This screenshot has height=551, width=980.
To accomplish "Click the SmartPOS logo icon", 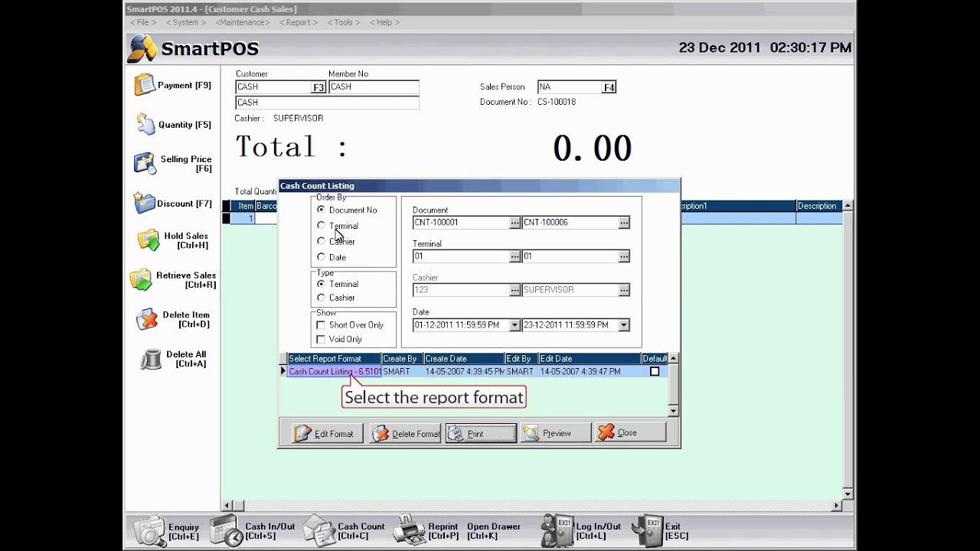I will pyautogui.click(x=142, y=48).
